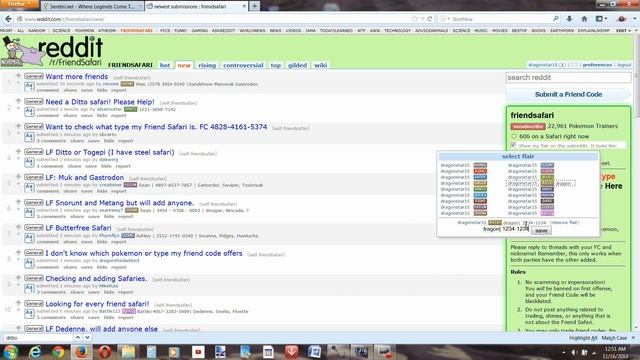The image size is (640, 360).
Task: Open the POKEMON subreddit link in top bar
Action: tap(84, 31)
